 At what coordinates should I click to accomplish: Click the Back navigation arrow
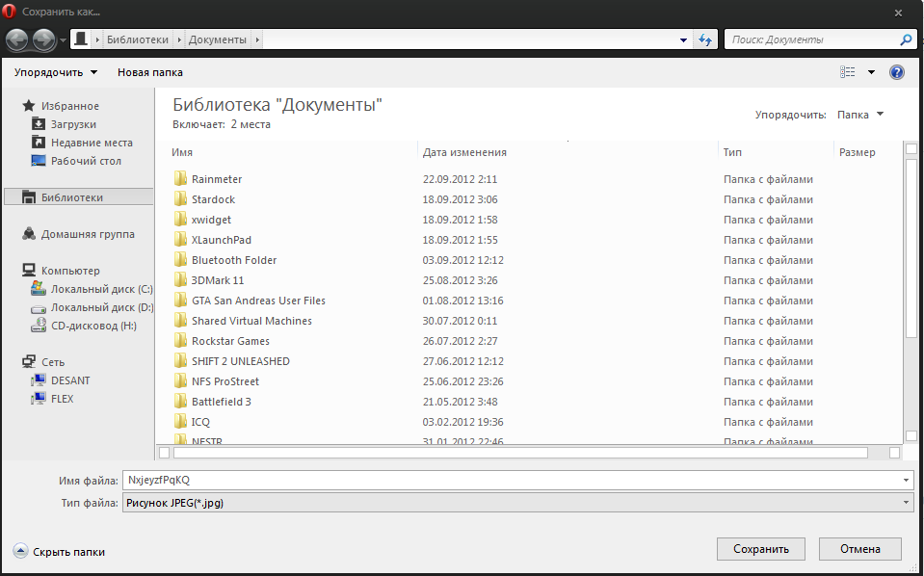[x=17, y=39]
